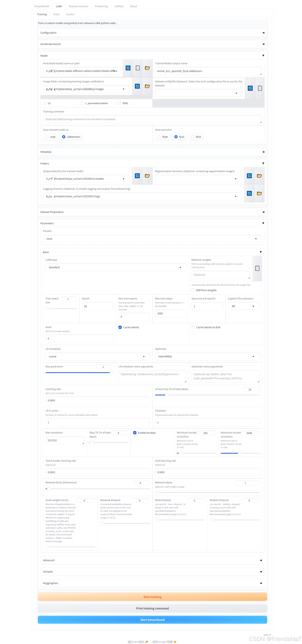Click the Start training button
Image resolution: width=302 pixels, height=644 pixels.
[152, 597]
